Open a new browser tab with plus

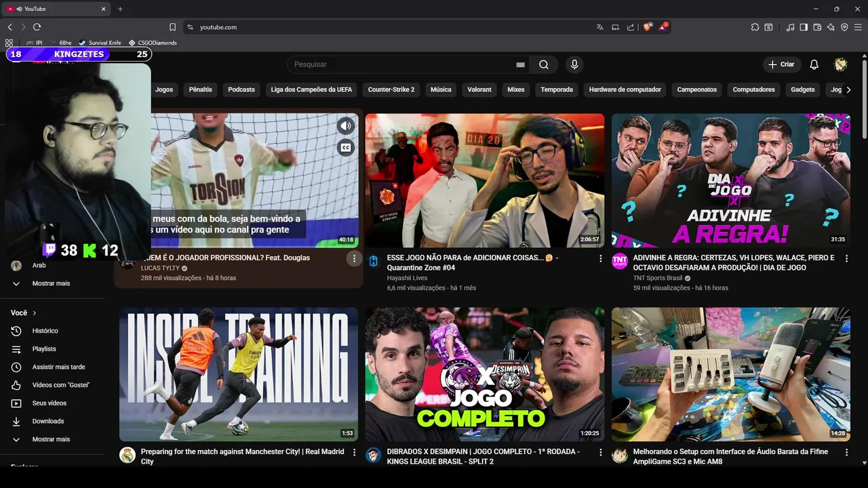[x=120, y=9]
